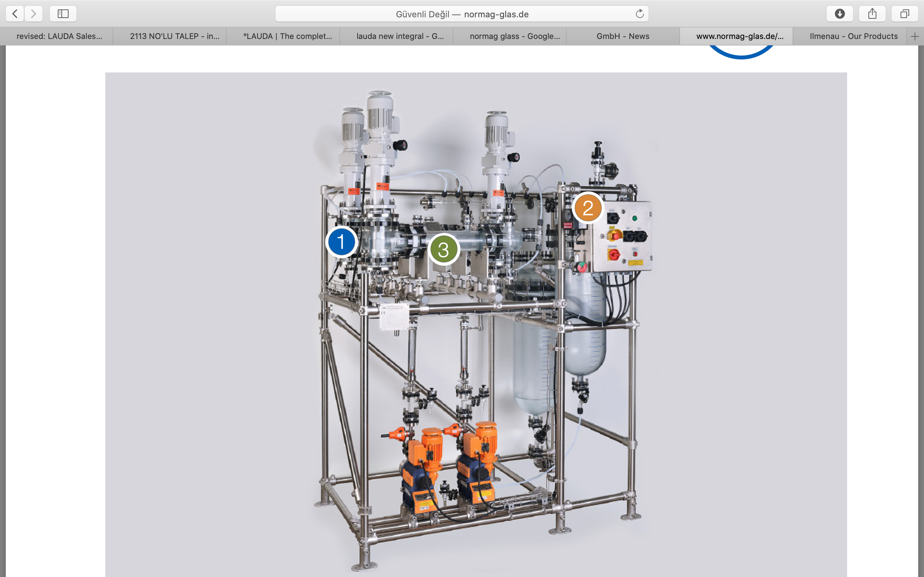The width and height of the screenshot is (924, 577).
Task: Open the 'normag glass - Google...' tab
Action: [514, 36]
